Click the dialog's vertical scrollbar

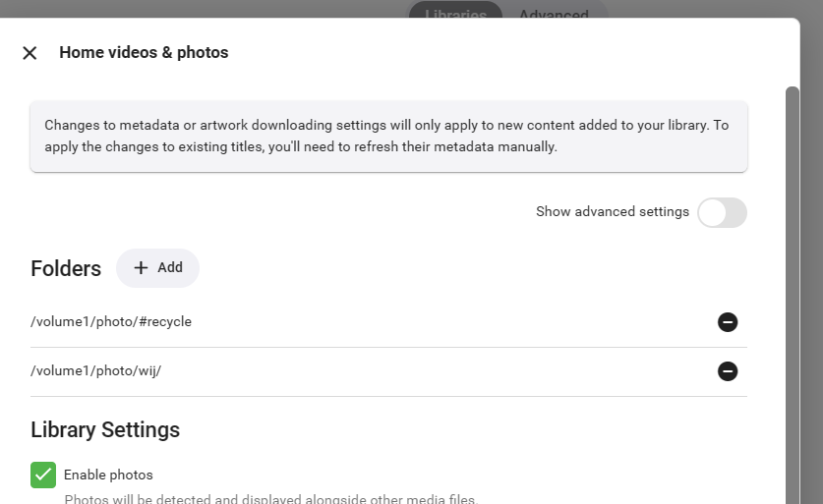point(792,295)
